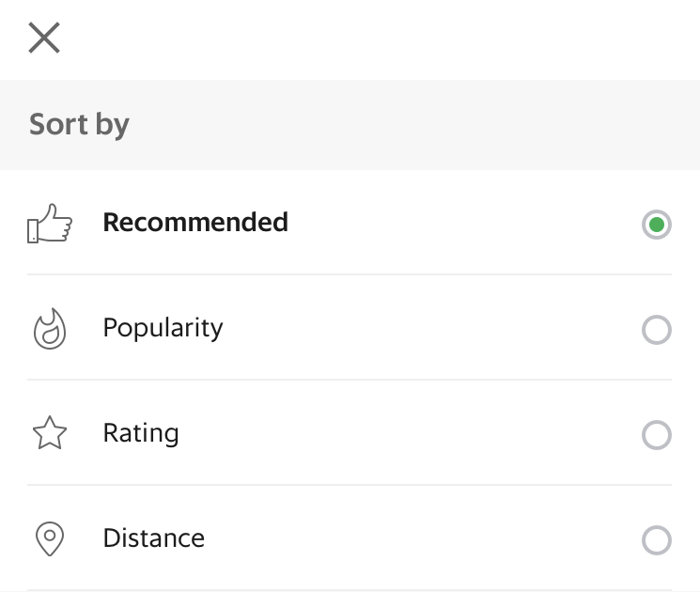Switch sorting to Popularity using its circle
700x592 pixels.
click(656, 330)
